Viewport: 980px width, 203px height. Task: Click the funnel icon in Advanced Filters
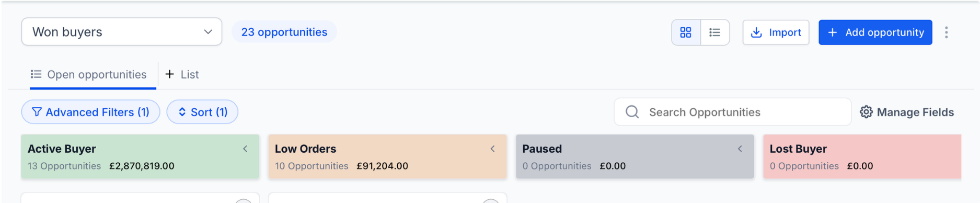point(37,112)
